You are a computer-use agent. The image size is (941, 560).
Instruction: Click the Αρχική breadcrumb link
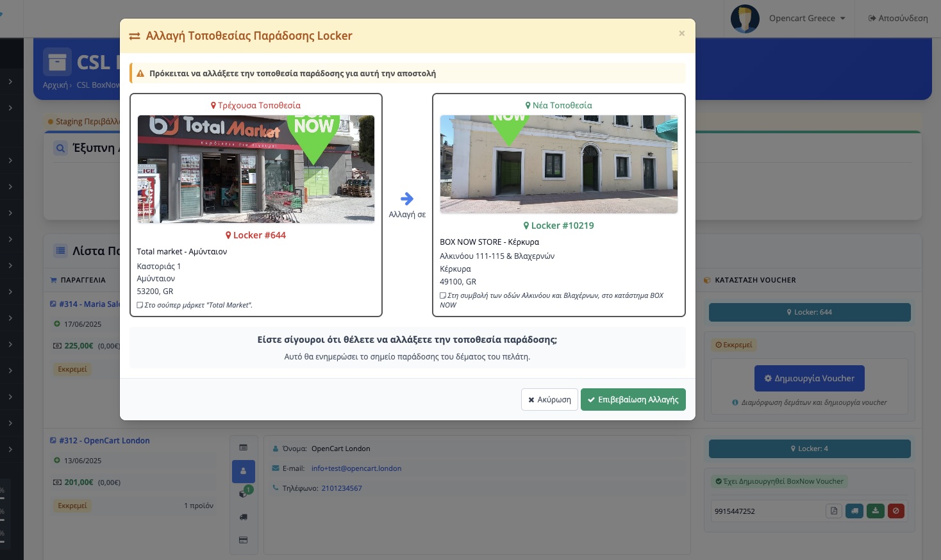[55, 85]
